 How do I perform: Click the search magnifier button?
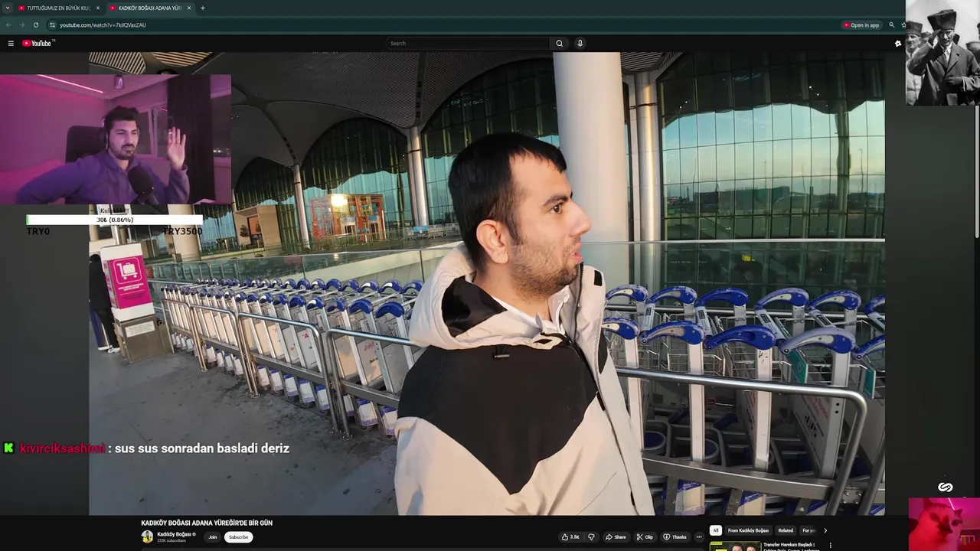tap(559, 44)
